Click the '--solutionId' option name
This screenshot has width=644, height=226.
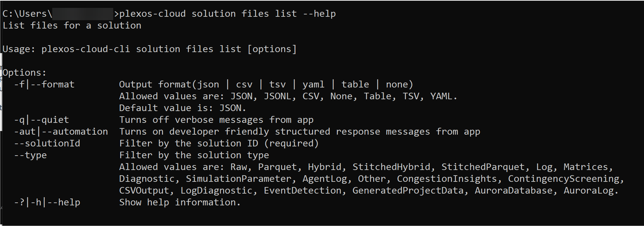pos(47,143)
